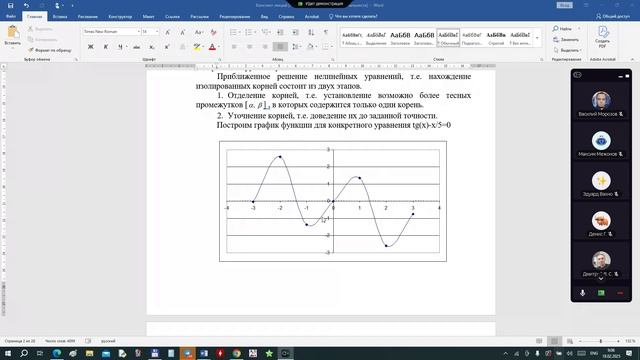Viewport: 640px width, 360px height.
Task: Open the Times New Roman font dropdown
Action: click(x=138, y=31)
